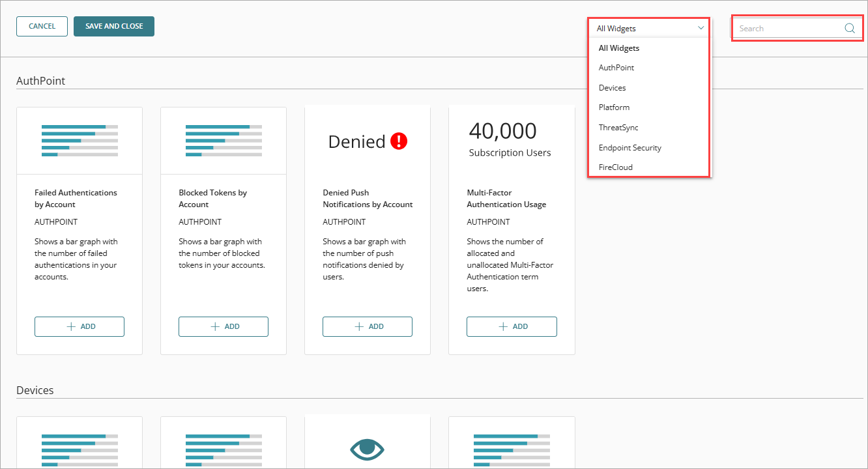The height and width of the screenshot is (469, 868).
Task: Select ThreatSync from the widget filter list
Action: click(617, 127)
